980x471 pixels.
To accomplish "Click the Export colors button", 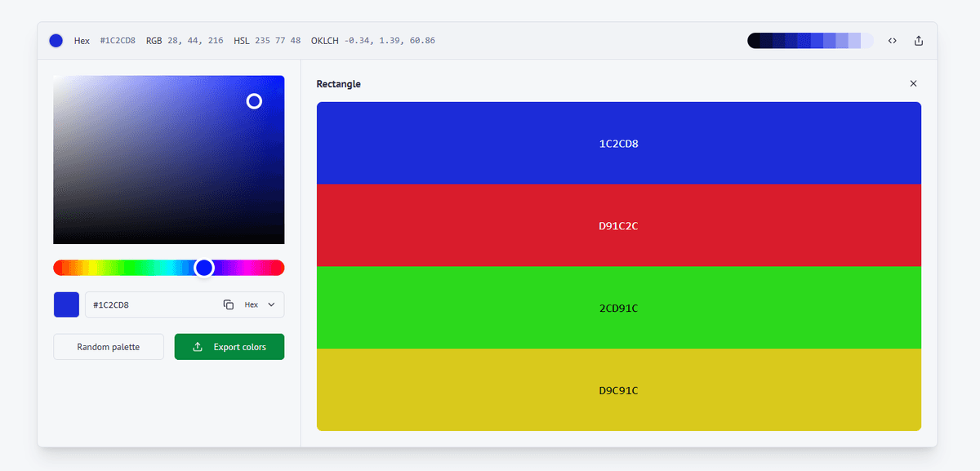I will pyautogui.click(x=229, y=346).
